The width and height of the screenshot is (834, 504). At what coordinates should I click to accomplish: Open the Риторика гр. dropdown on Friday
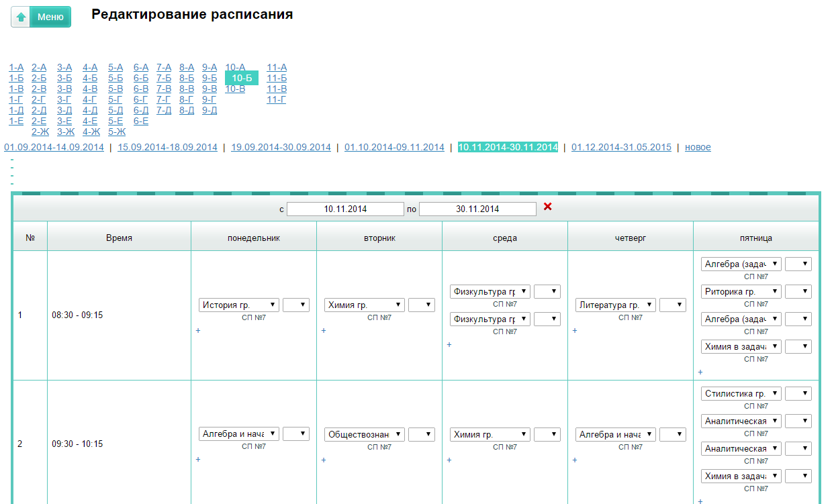coord(741,292)
